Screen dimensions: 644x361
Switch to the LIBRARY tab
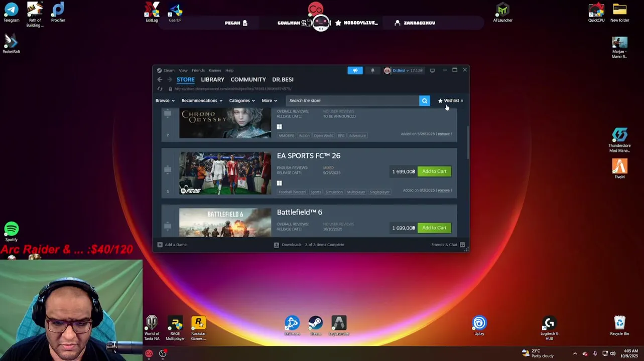pos(212,80)
